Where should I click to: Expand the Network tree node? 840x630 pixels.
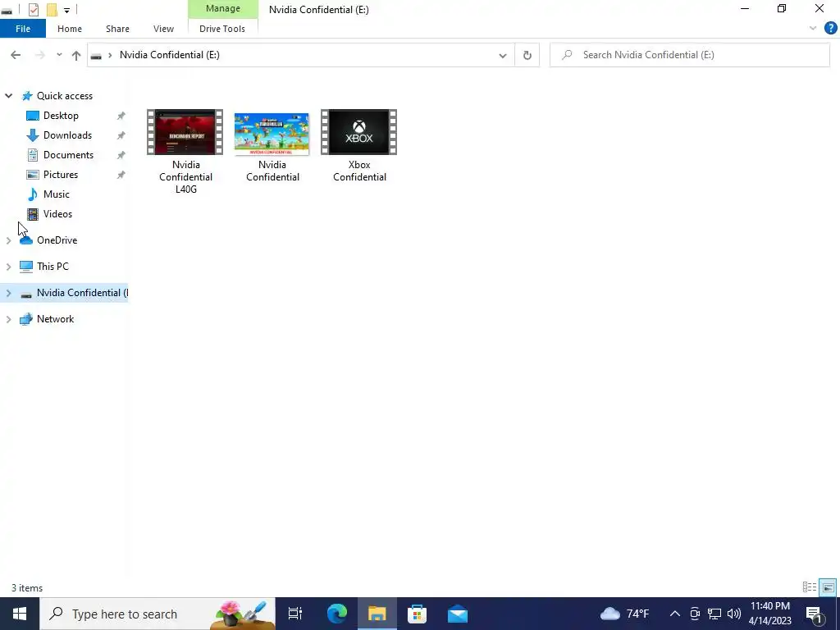[8, 319]
